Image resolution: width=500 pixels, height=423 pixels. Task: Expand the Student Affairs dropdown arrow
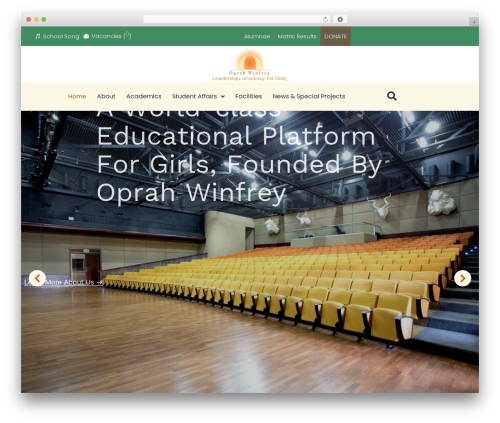(222, 97)
